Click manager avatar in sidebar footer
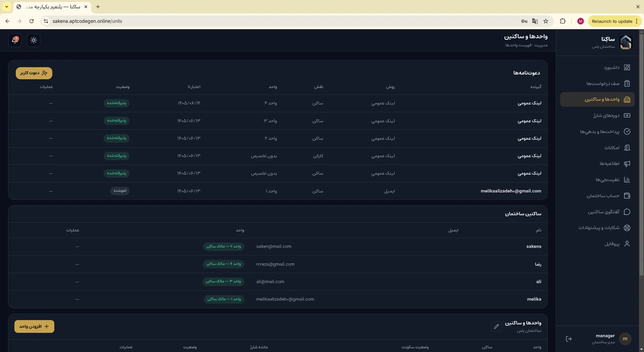Screen dimensions: 644x352 625,339
